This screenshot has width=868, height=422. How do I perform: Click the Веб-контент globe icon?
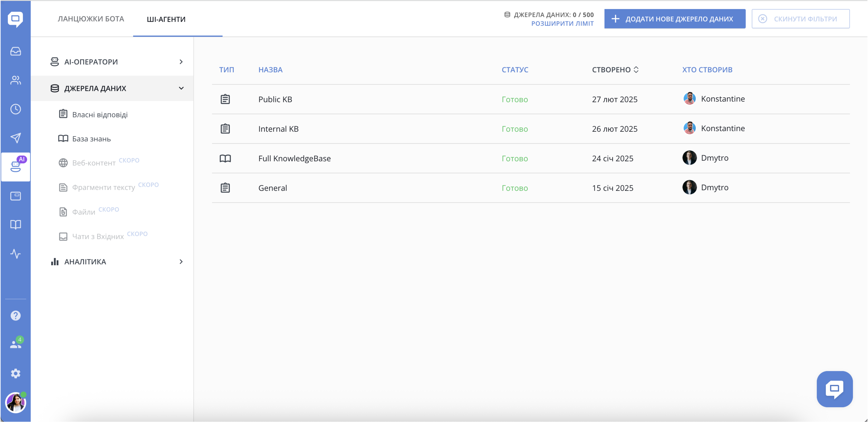63,163
